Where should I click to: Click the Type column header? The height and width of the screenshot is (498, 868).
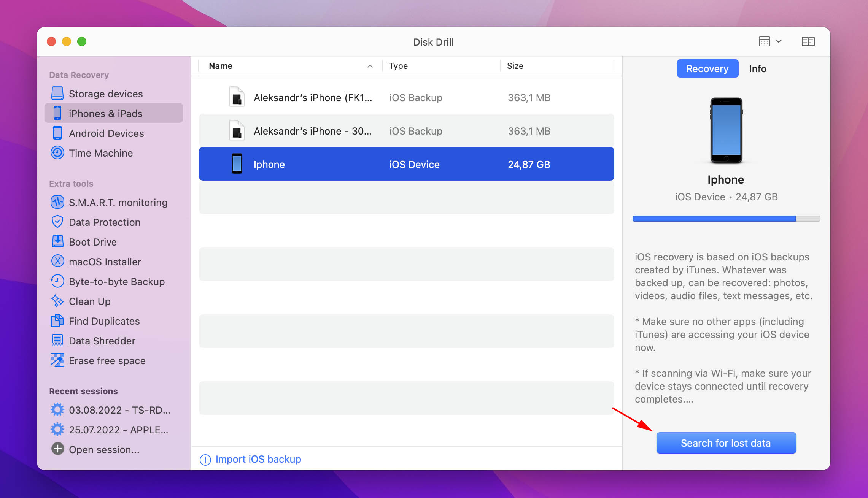(x=441, y=66)
